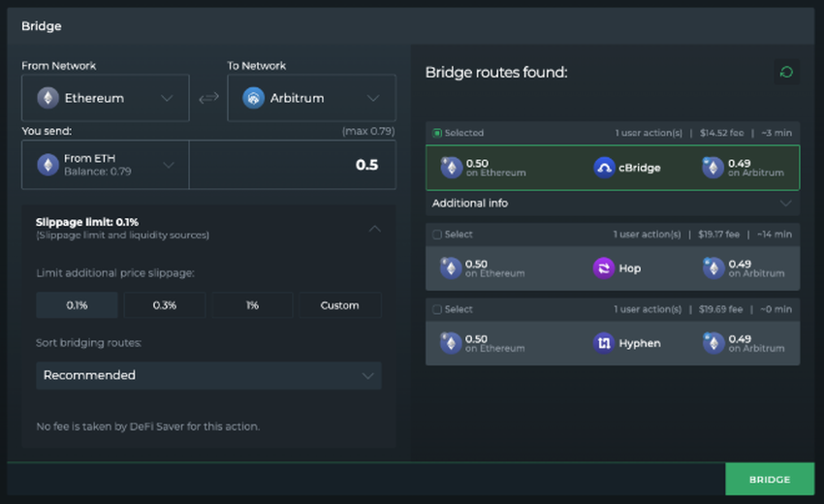The height and width of the screenshot is (504, 824).
Task: Click the Arbitrum icon in To Network
Action: pos(254,98)
